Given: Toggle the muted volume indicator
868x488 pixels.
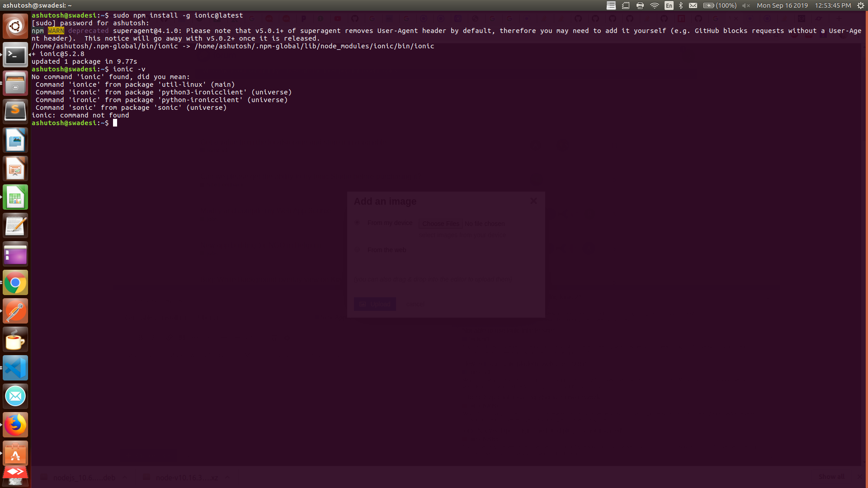Looking at the screenshot, I should 746,5.
